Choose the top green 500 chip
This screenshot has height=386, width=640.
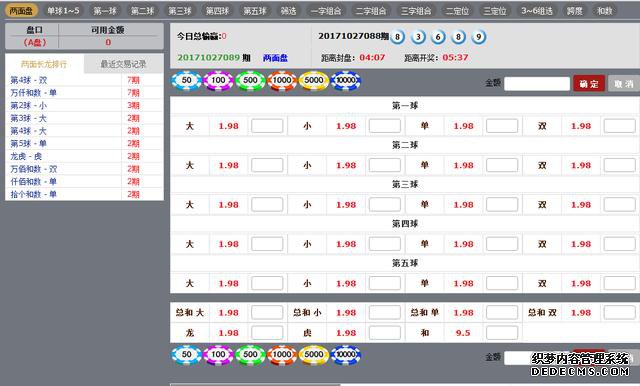click(250, 80)
